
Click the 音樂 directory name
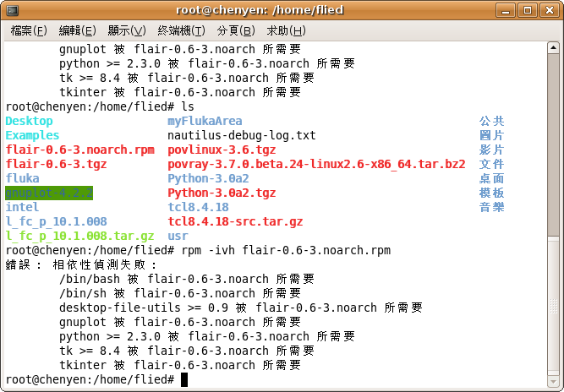pos(491,207)
